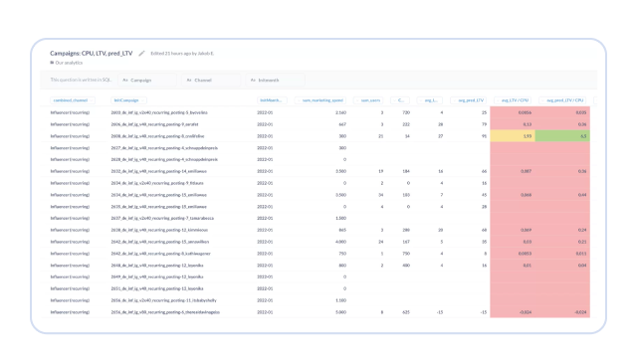Click campaign 2642 recurring_posting-15 cell
Viewport: 637px width, 364px height.
coord(160,242)
